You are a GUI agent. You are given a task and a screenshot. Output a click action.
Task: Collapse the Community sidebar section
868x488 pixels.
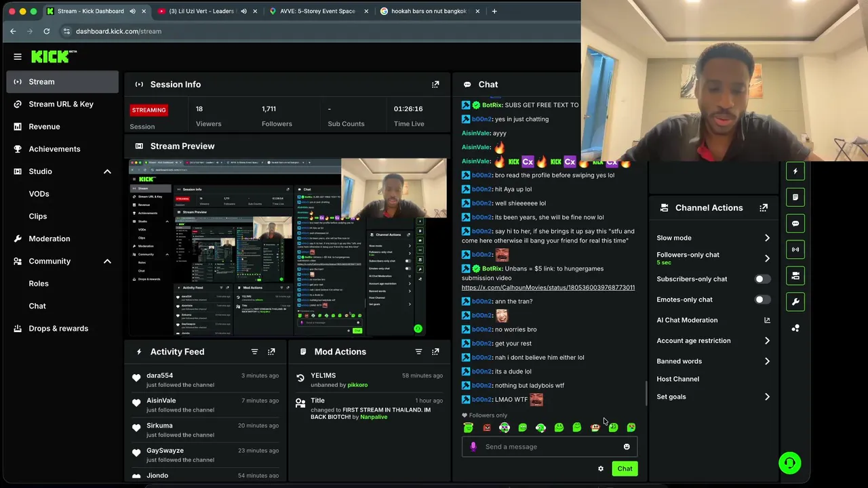(x=107, y=261)
